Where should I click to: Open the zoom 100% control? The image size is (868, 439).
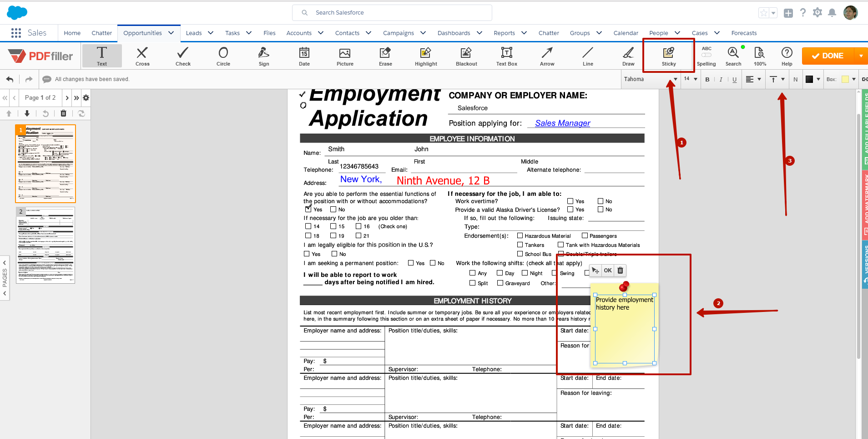[760, 56]
